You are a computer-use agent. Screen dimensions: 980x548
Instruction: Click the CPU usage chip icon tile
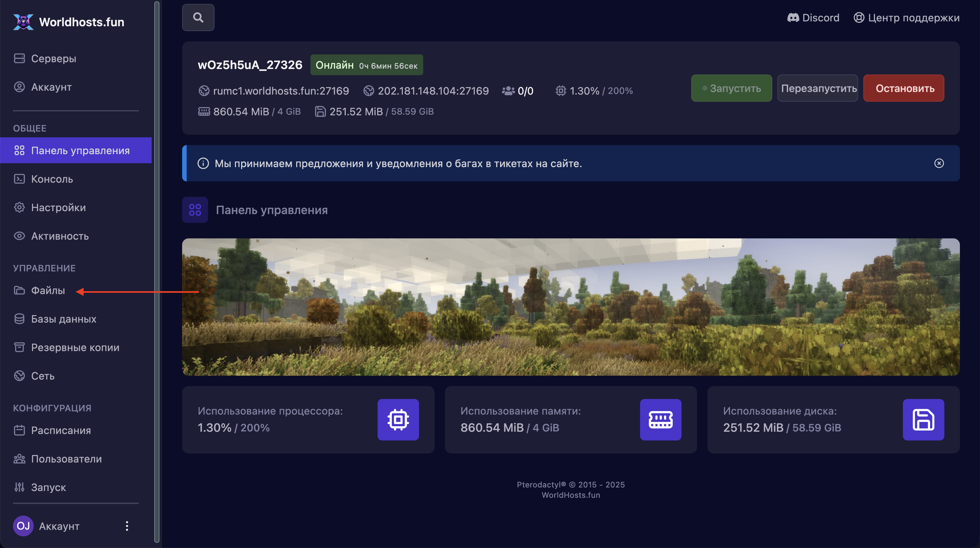click(398, 419)
